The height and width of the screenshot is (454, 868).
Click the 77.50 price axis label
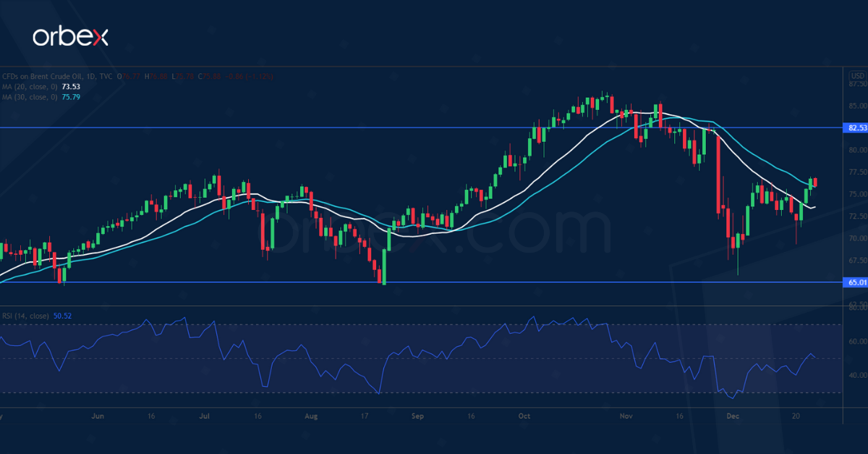pos(858,172)
